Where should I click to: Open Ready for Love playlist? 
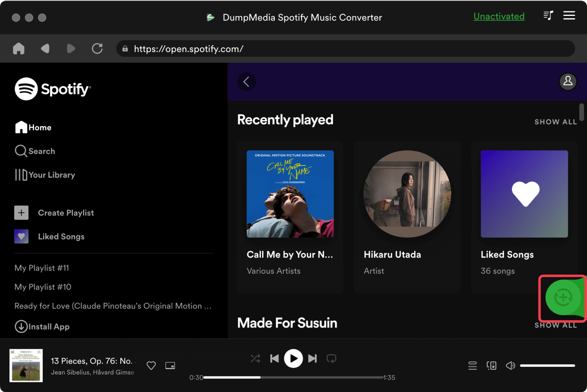(x=113, y=306)
